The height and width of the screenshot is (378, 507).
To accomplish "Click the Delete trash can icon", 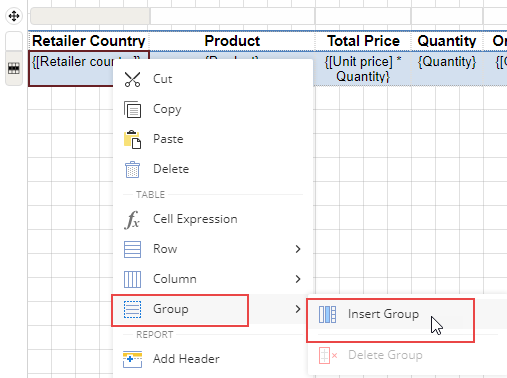I will (132, 169).
